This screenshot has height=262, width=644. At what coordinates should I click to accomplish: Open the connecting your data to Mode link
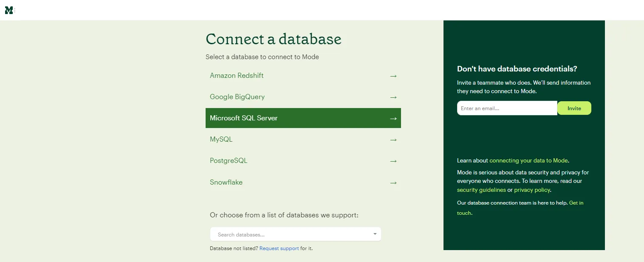point(528,161)
